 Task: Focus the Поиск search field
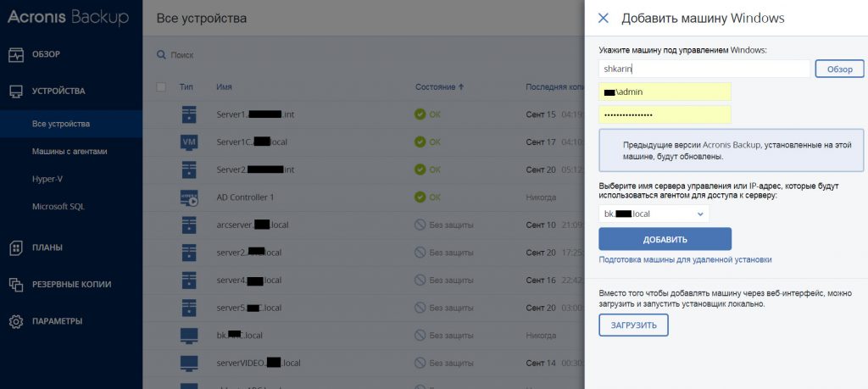click(182, 55)
